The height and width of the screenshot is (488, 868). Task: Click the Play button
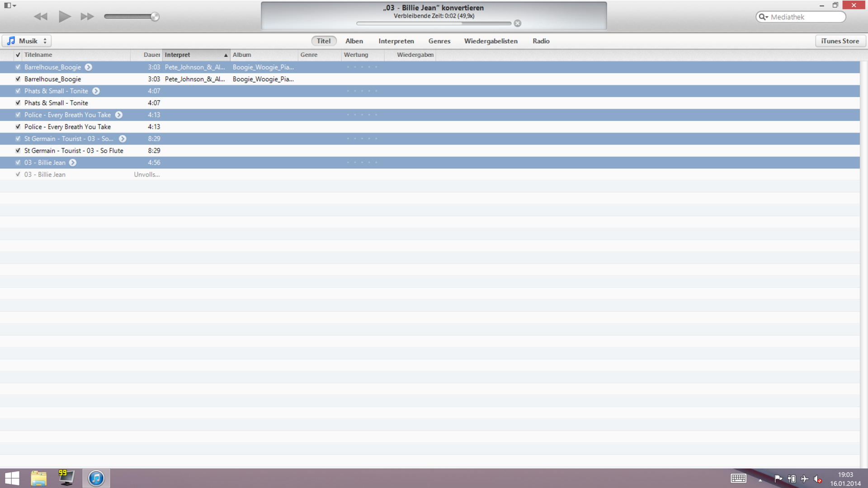coord(65,17)
